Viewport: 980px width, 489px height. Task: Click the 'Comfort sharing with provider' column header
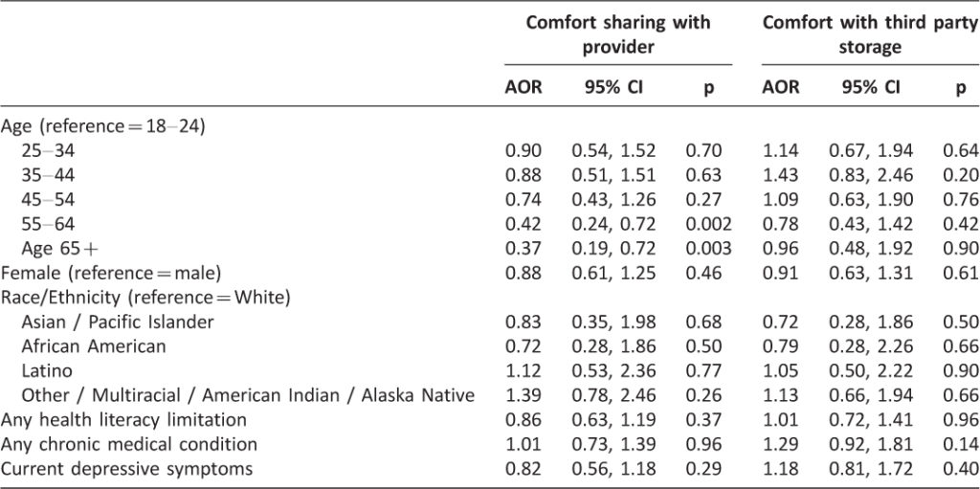point(618,34)
